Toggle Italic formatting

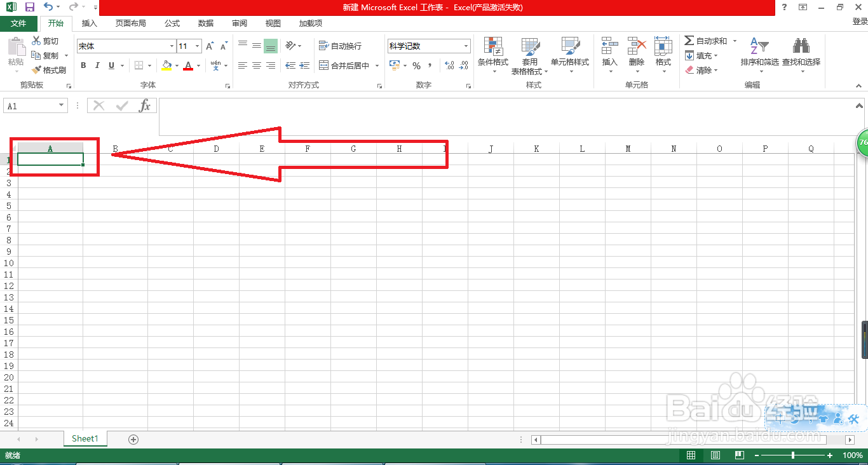pos(97,65)
